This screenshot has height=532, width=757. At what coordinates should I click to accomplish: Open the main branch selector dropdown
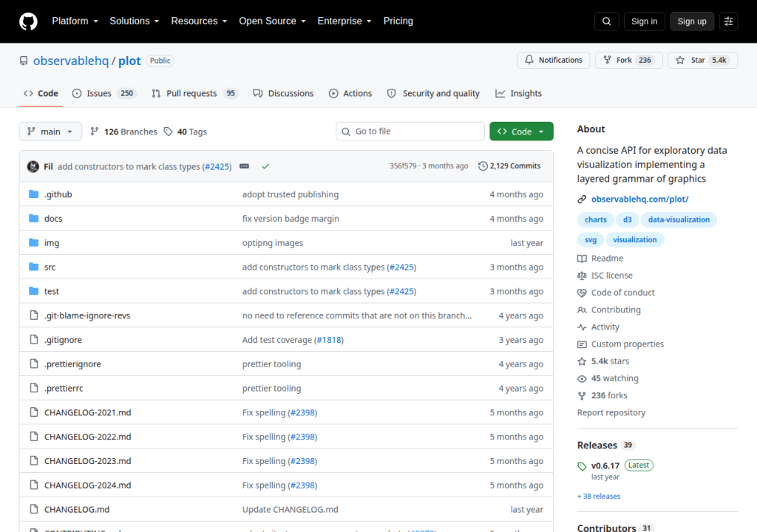[50, 132]
